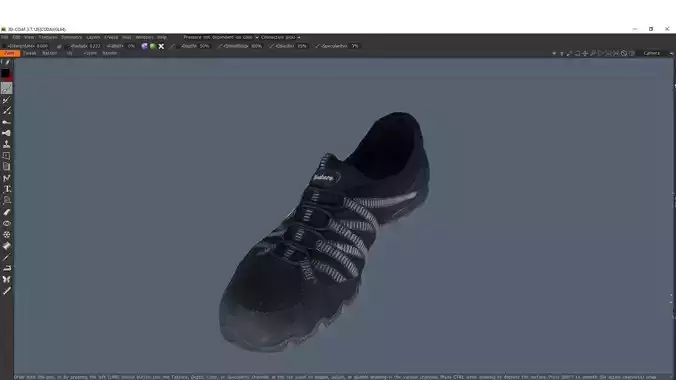Screen dimensions: 676x380
Task: Open the black foreground color swatch
Action: [5, 74]
